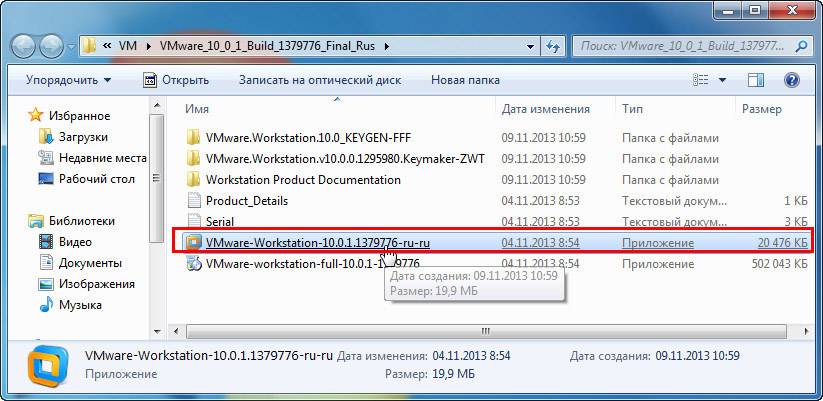
Task: Click the Serial file's text document icon
Action: point(194,221)
